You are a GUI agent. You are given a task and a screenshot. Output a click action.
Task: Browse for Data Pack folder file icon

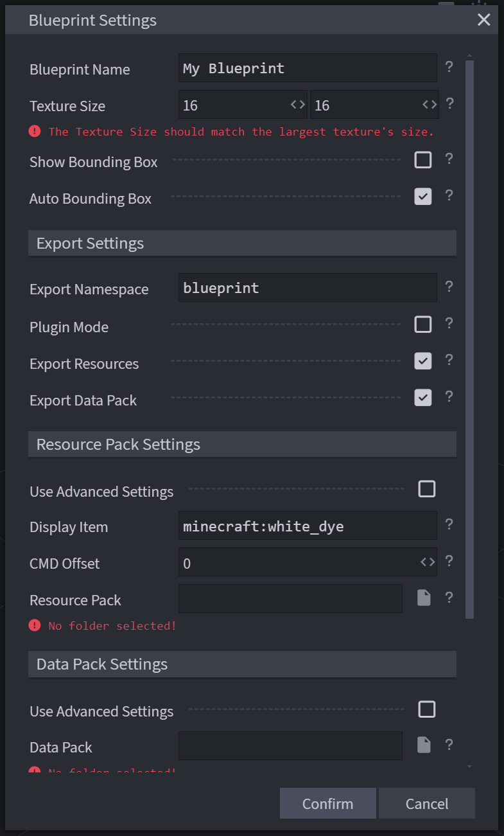click(x=424, y=745)
